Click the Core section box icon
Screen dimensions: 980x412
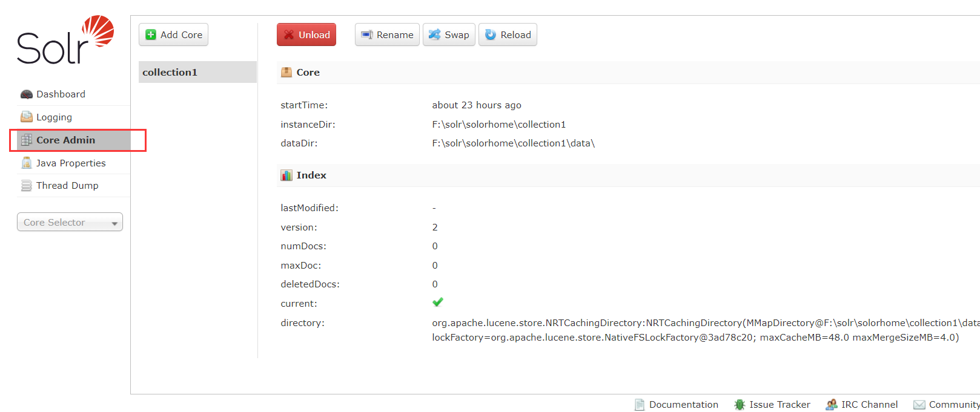(286, 72)
